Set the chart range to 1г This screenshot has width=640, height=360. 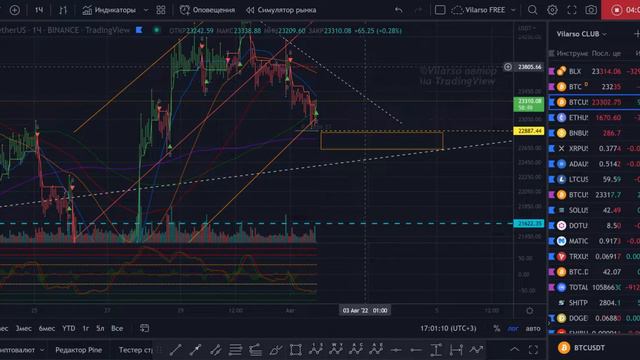[86, 328]
